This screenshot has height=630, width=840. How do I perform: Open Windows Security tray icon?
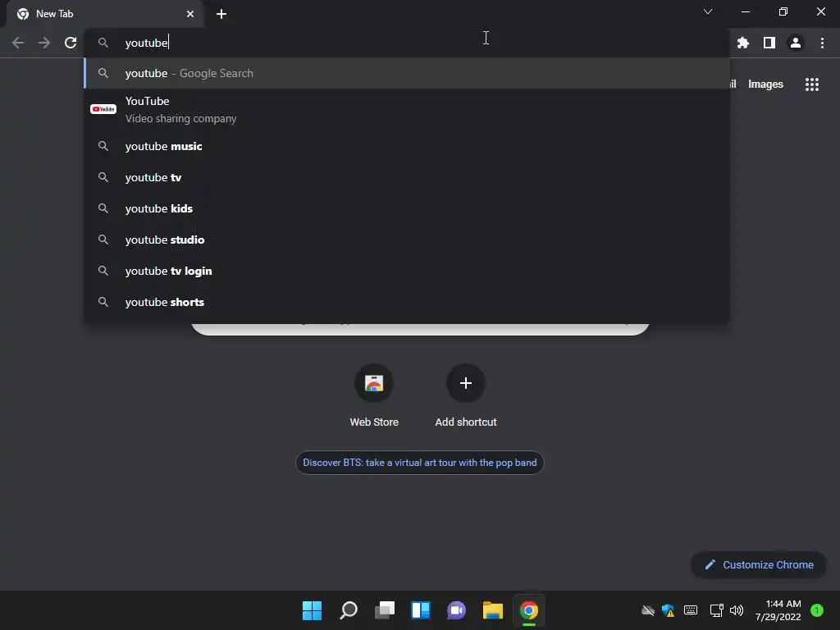668,610
